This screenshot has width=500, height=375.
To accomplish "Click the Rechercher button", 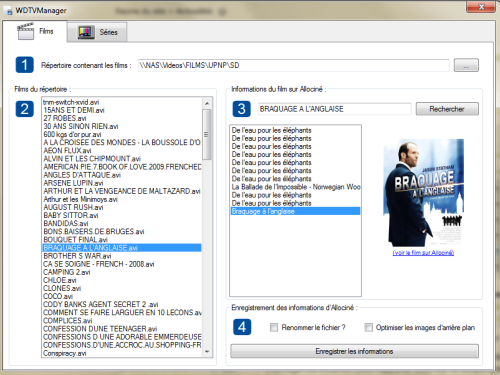I will [x=447, y=109].
